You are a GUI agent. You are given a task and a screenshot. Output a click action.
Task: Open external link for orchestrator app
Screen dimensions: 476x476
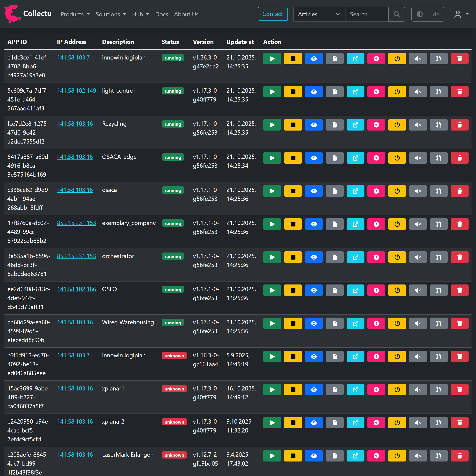point(355,257)
